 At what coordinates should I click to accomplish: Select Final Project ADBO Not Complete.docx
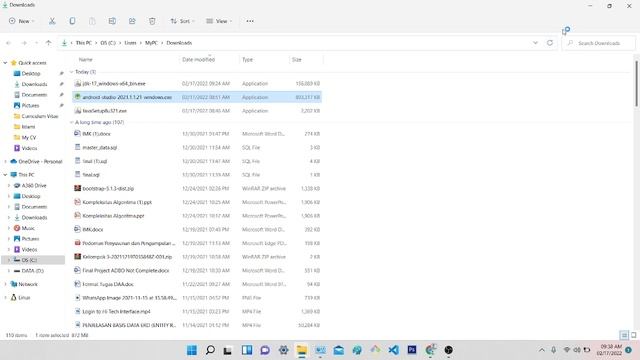197,271
